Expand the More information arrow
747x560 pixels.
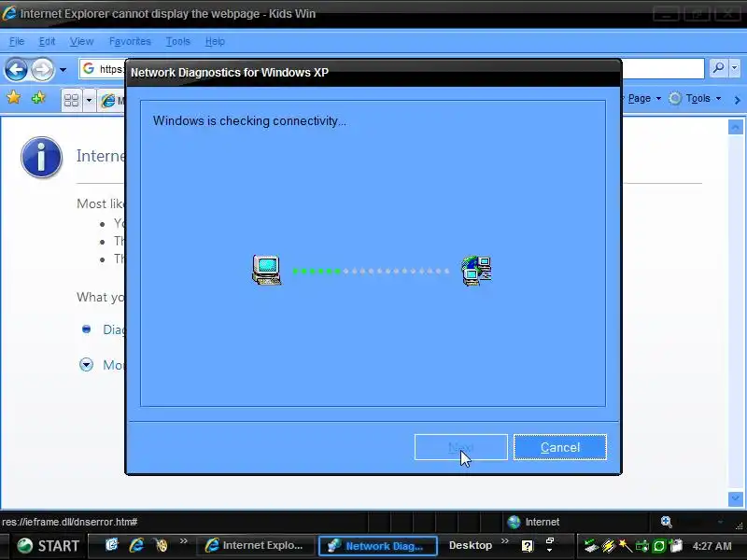pos(86,365)
